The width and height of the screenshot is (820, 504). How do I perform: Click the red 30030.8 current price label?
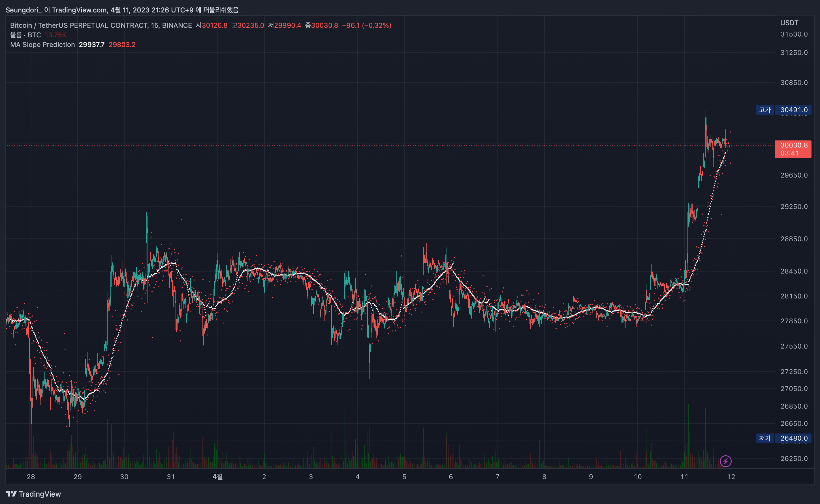(794, 145)
